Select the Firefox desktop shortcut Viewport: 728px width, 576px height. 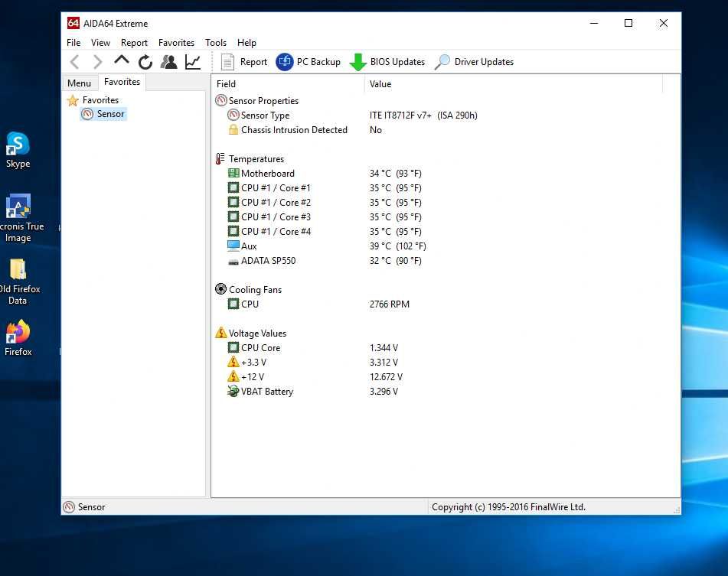[x=18, y=338]
